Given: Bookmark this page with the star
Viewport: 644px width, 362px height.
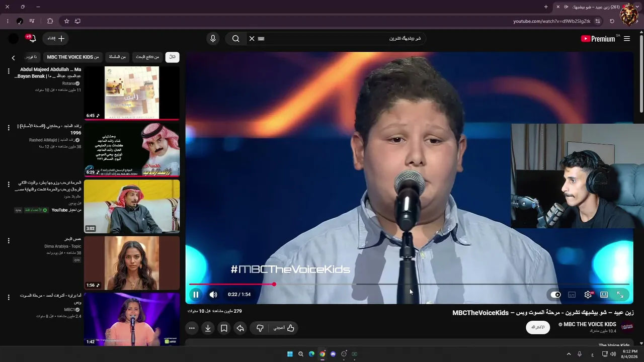Looking at the screenshot, I should (66, 21).
